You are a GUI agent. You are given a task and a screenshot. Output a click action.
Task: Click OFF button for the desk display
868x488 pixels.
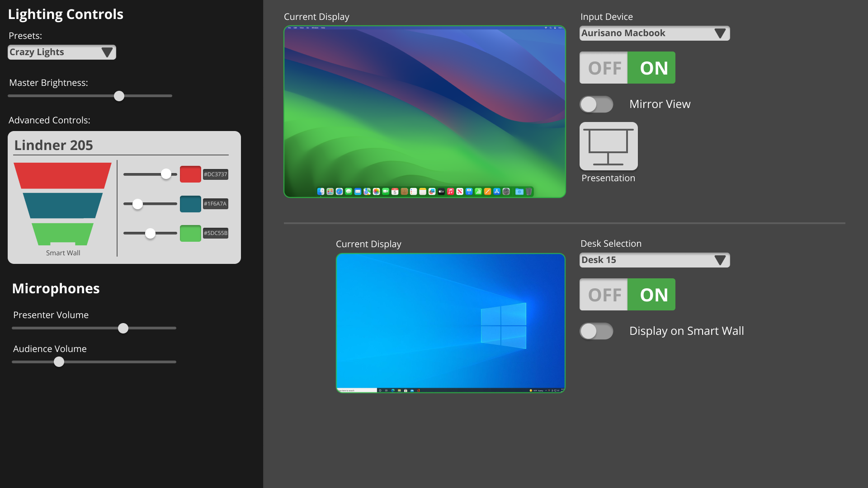[x=604, y=295]
